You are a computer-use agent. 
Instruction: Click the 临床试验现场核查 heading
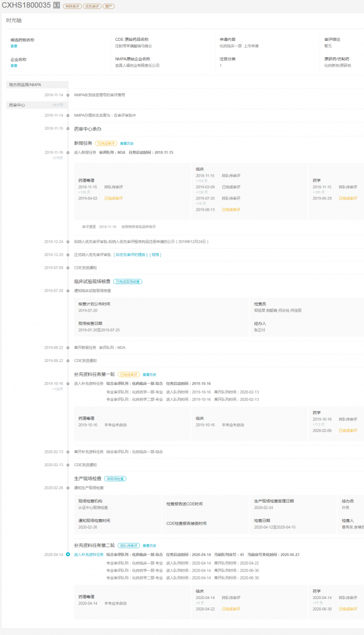pyautogui.click(x=92, y=282)
